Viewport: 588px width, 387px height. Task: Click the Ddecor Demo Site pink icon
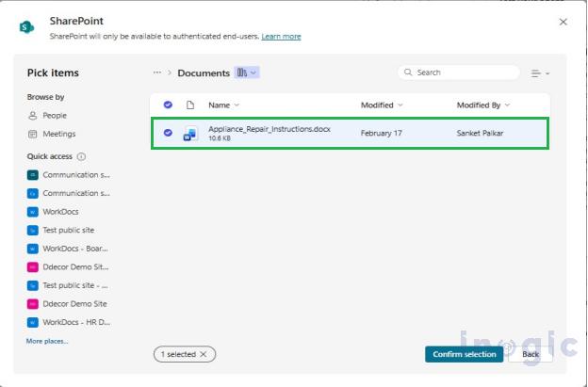tap(33, 303)
